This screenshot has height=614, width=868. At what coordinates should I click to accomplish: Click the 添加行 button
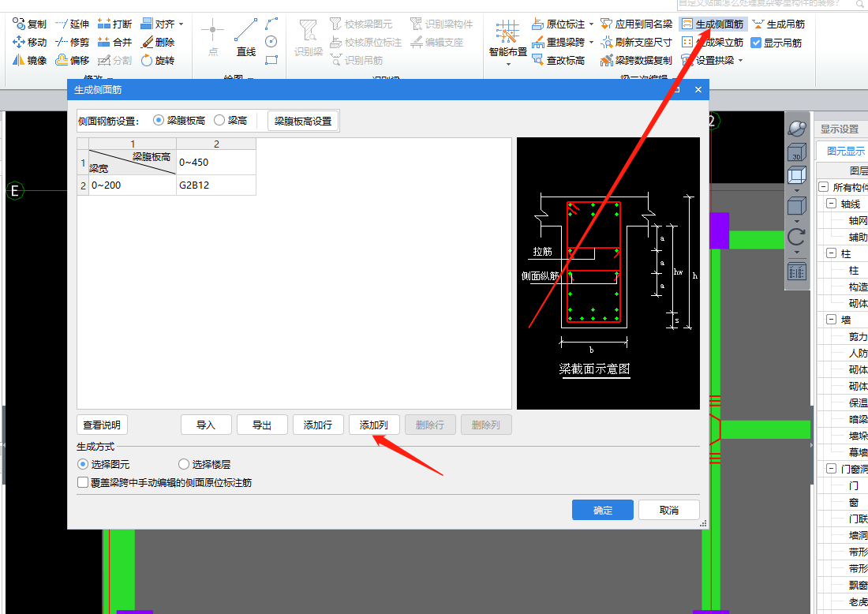click(x=318, y=425)
